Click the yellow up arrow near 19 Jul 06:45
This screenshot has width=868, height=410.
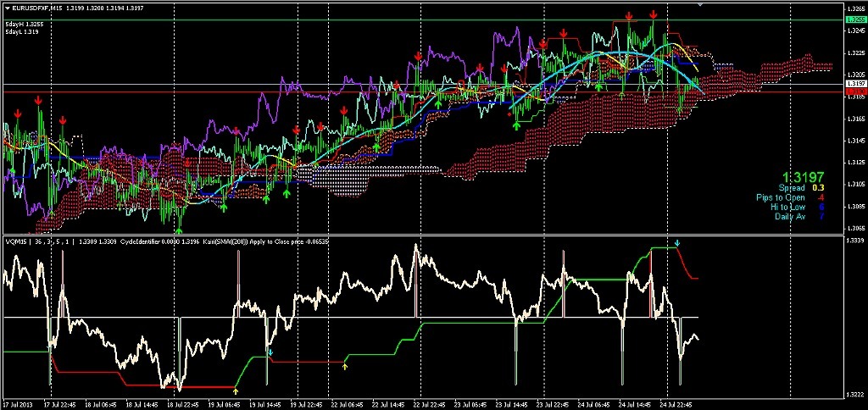pos(236,391)
